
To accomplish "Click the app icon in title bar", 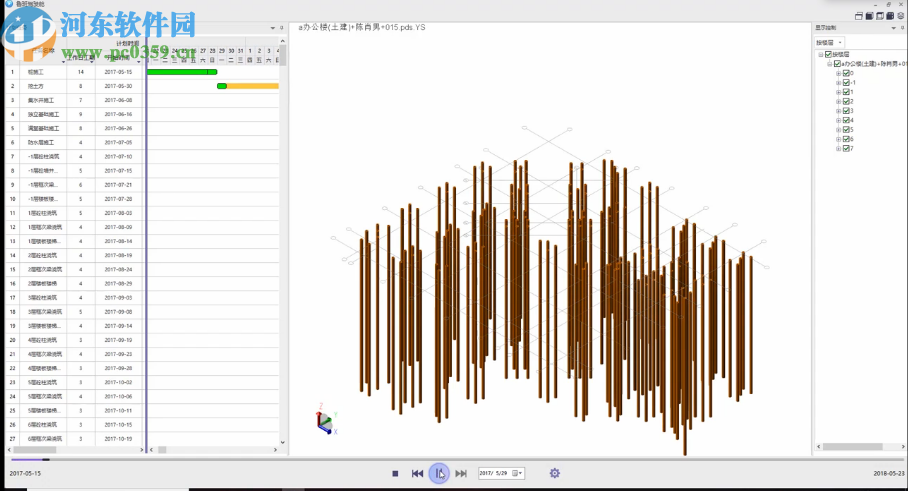I will pyautogui.click(x=9, y=3).
